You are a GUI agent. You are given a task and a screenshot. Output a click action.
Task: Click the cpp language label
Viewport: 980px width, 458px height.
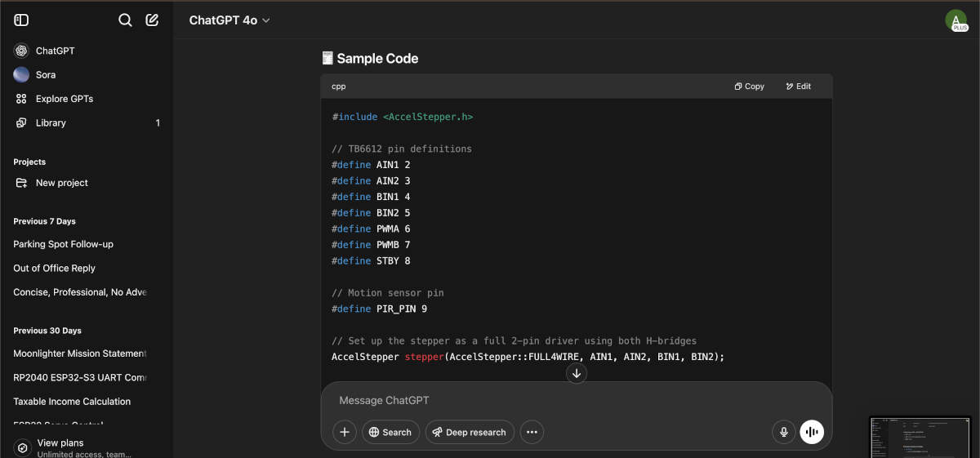click(x=338, y=87)
